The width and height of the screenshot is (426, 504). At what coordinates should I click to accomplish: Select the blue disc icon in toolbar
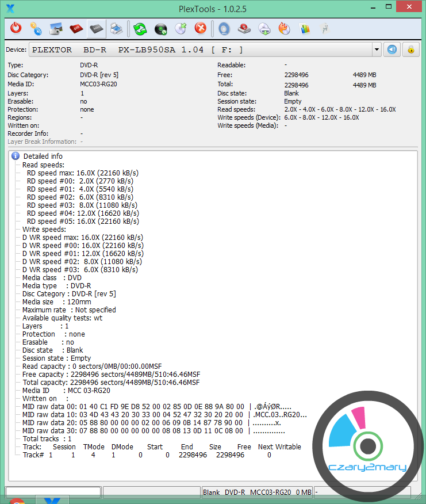click(x=224, y=28)
